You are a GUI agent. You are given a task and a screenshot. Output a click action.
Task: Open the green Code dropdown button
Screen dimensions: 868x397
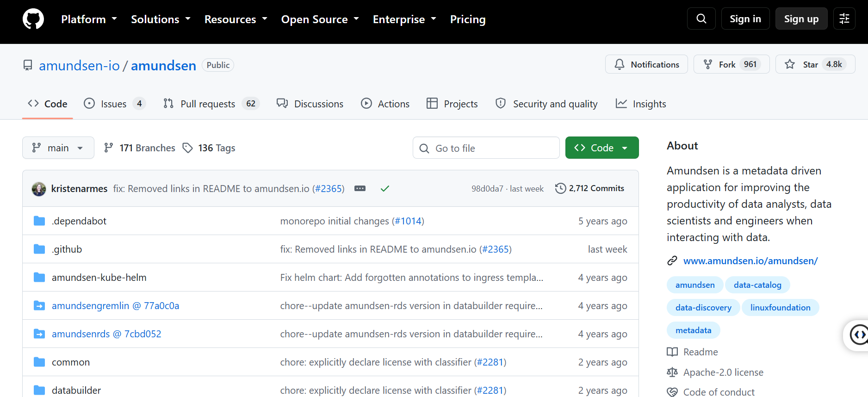point(602,148)
